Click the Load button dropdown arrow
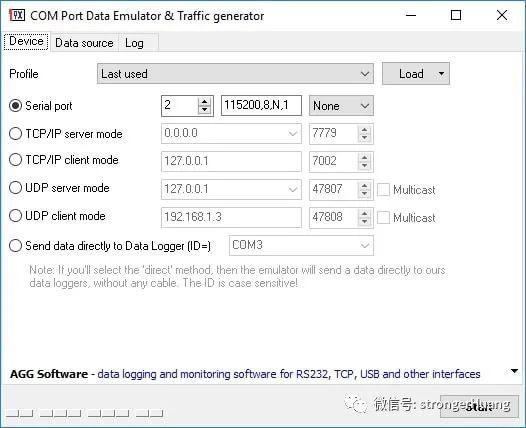This screenshot has height=428, width=526. (x=441, y=73)
